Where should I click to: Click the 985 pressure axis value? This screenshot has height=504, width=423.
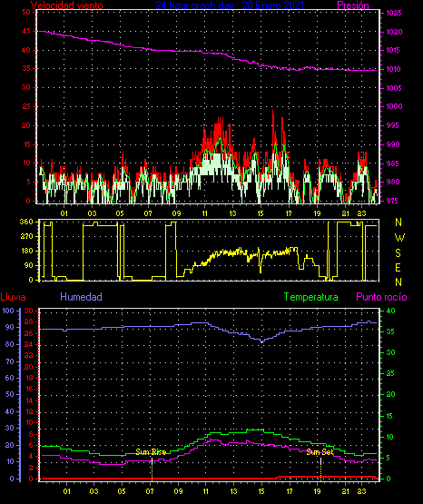click(393, 163)
